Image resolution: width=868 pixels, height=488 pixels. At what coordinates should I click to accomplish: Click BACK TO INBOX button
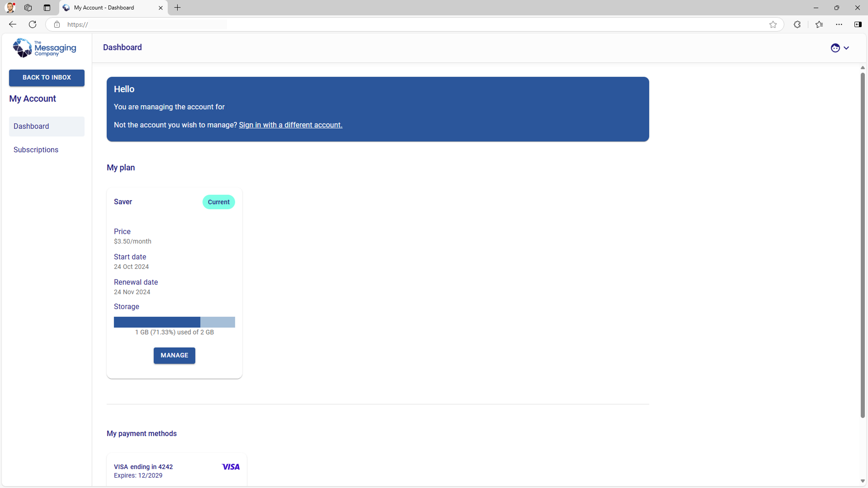[47, 77]
